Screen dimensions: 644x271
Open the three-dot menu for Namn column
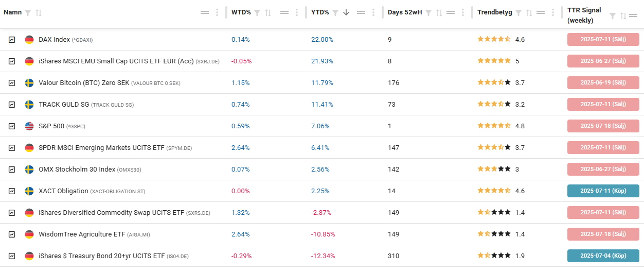coord(217,12)
